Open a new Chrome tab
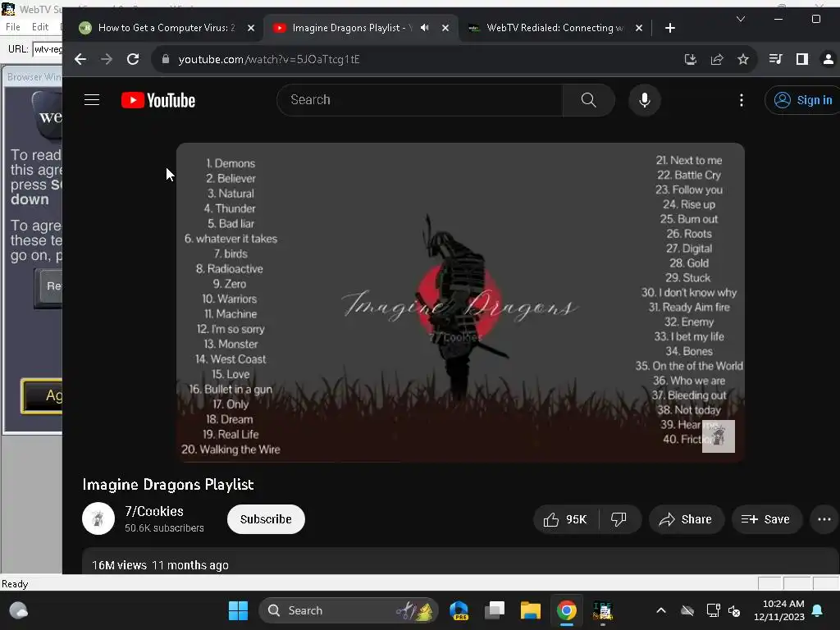This screenshot has width=840, height=630. click(669, 28)
